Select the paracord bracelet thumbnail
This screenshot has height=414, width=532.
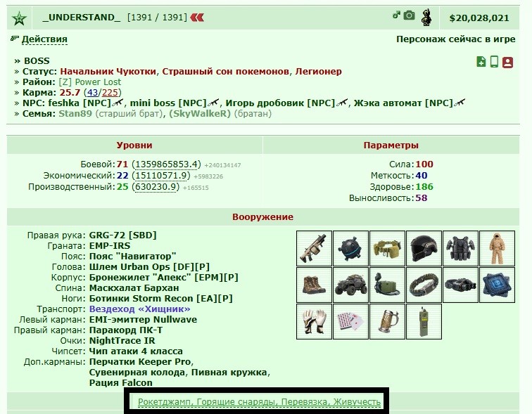[424, 285]
